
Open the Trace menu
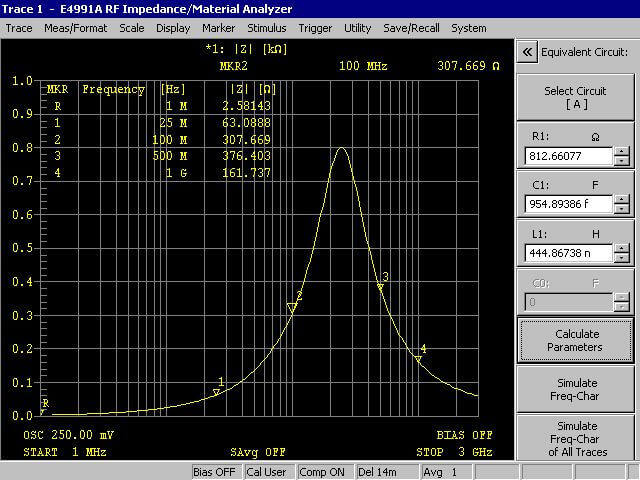(19, 28)
